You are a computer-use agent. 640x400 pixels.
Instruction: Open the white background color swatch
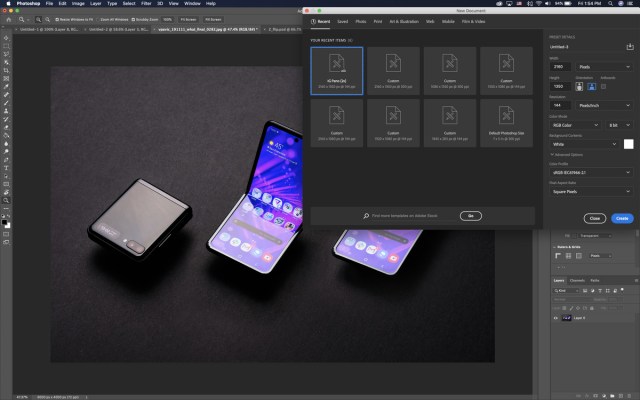(629, 144)
